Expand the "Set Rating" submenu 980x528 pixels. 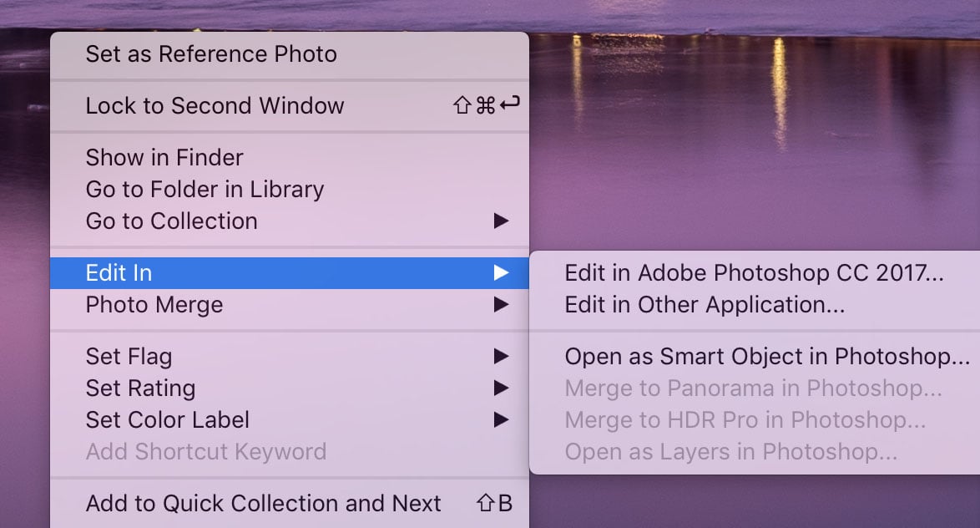(x=501, y=388)
